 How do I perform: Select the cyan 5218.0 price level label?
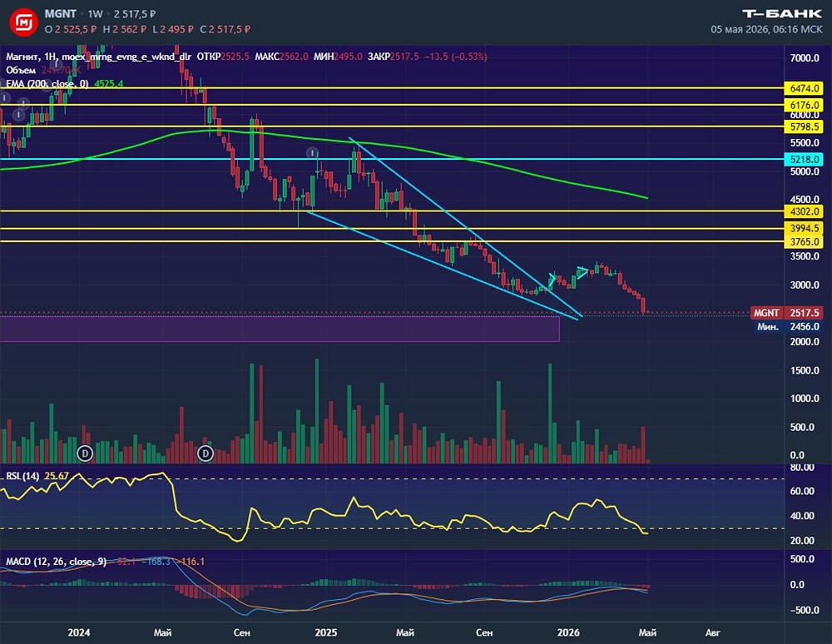pyautogui.click(x=804, y=159)
